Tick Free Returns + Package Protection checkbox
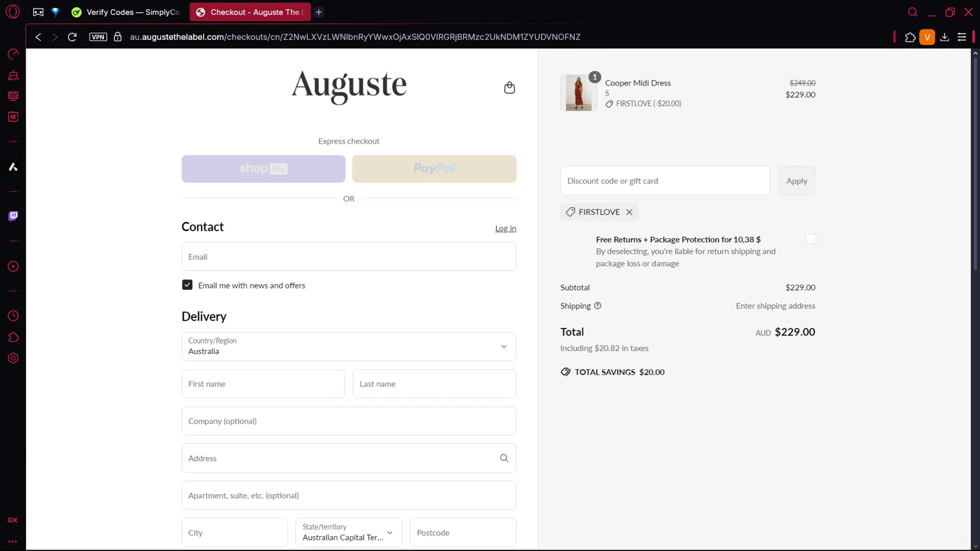 (811, 239)
